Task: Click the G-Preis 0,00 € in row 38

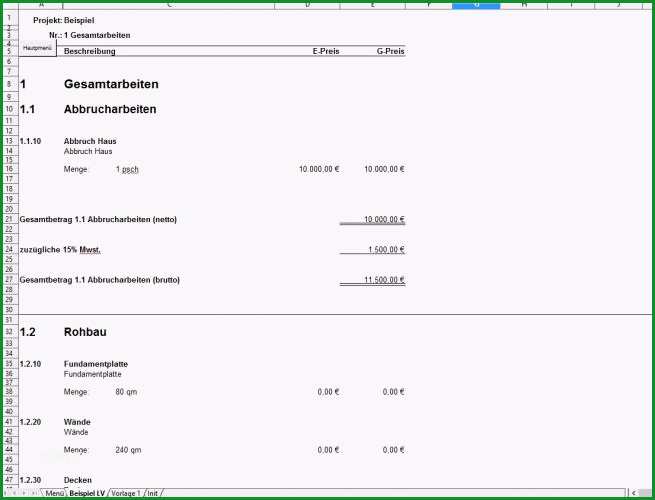Action: (394, 392)
